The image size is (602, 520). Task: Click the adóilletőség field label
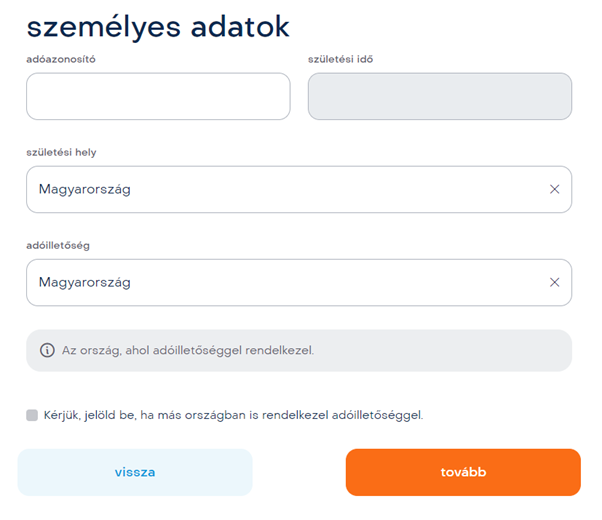58,245
